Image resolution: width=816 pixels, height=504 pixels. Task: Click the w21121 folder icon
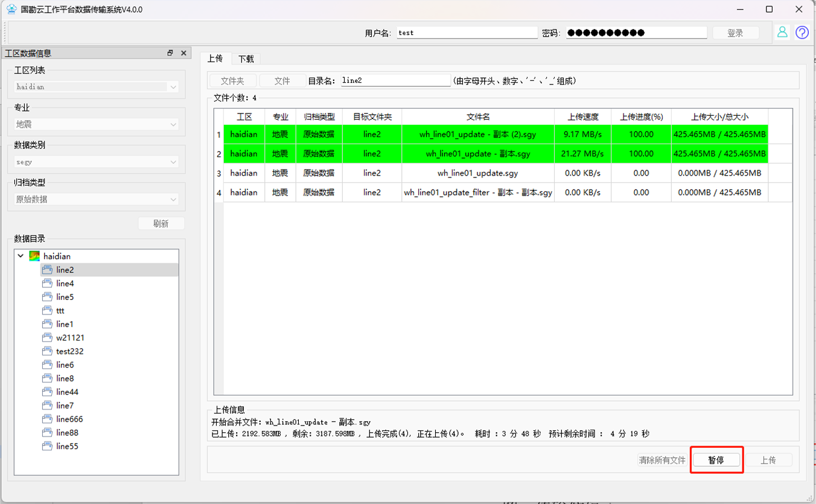[47, 338]
